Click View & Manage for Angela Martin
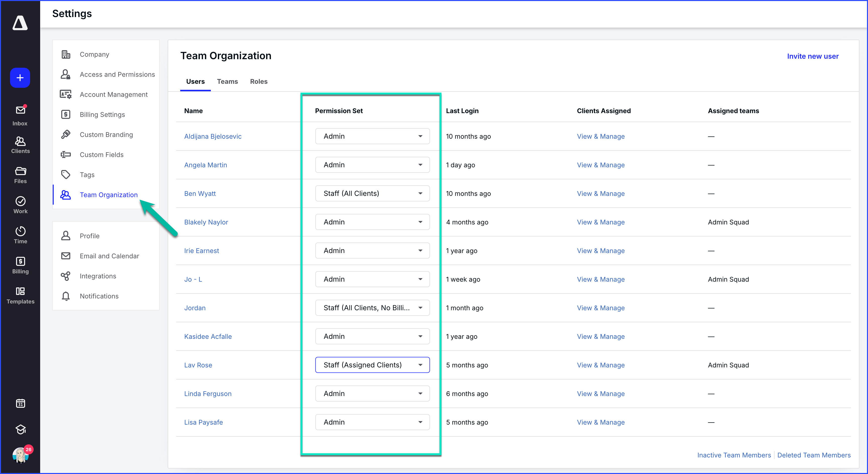 (600, 165)
